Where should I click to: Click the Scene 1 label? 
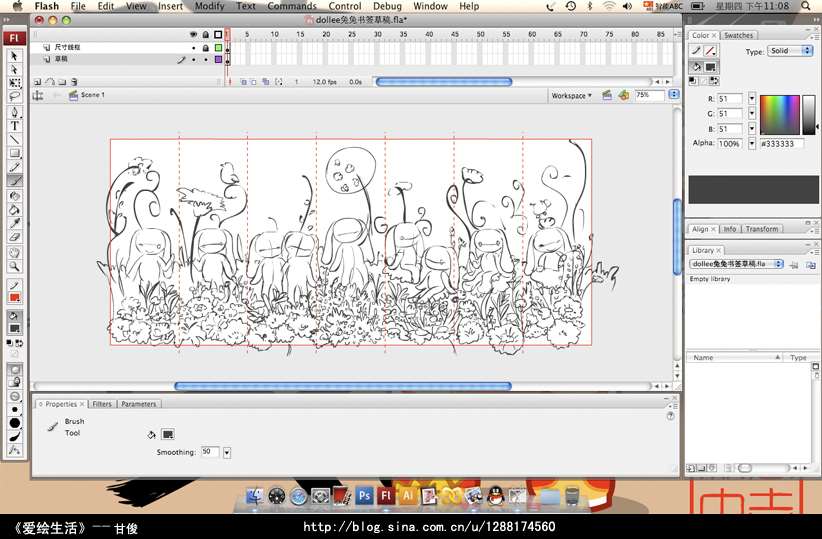click(93, 95)
